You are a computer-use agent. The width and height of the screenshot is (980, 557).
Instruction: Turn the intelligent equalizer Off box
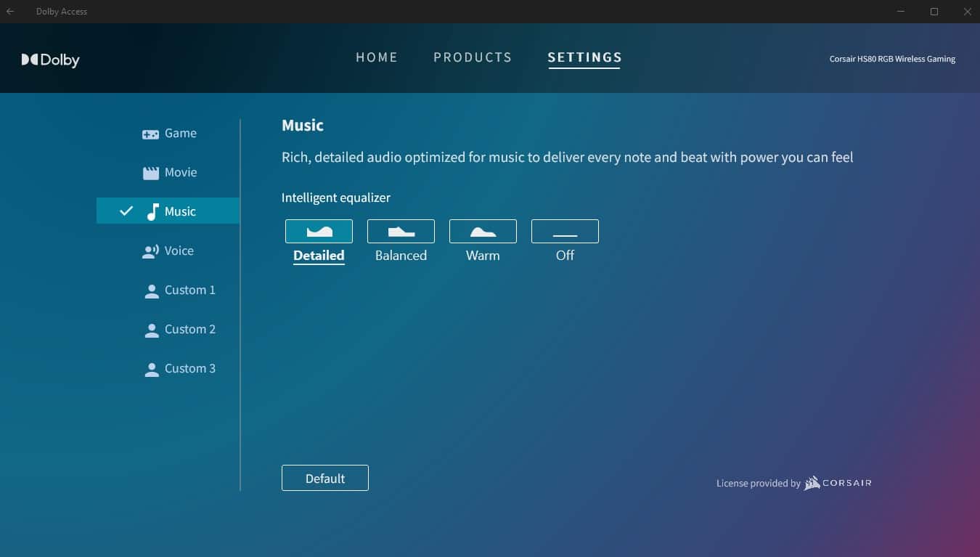coord(565,231)
